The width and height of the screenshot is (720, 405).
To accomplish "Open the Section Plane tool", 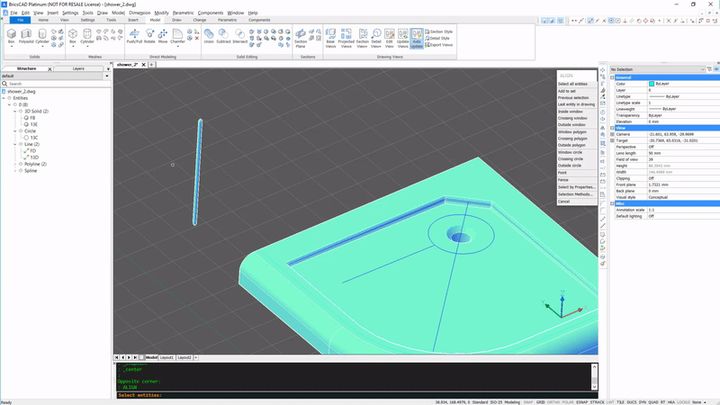I will (300, 38).
